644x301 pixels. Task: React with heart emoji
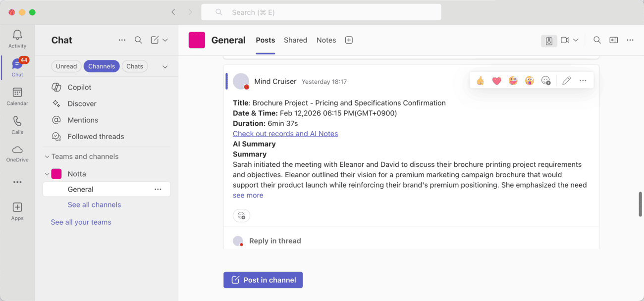pyautogui.click(x=497, y=81)
